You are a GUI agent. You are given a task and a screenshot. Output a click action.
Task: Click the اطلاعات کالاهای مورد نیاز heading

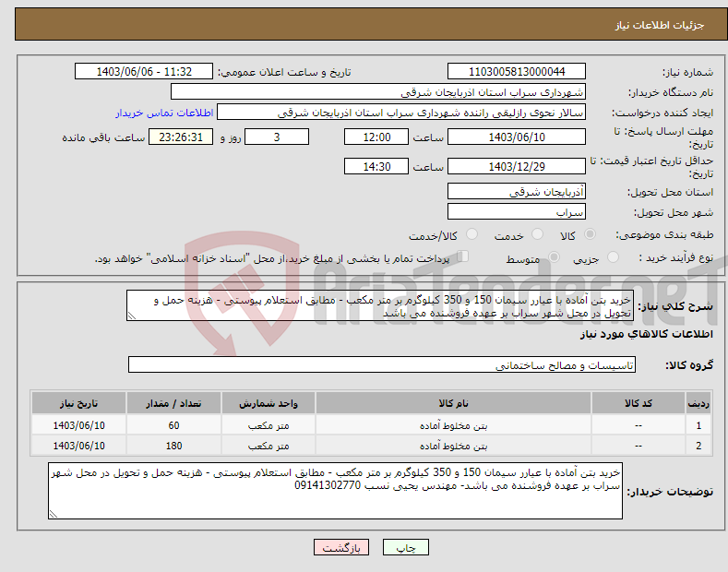[x=646, y=334]
